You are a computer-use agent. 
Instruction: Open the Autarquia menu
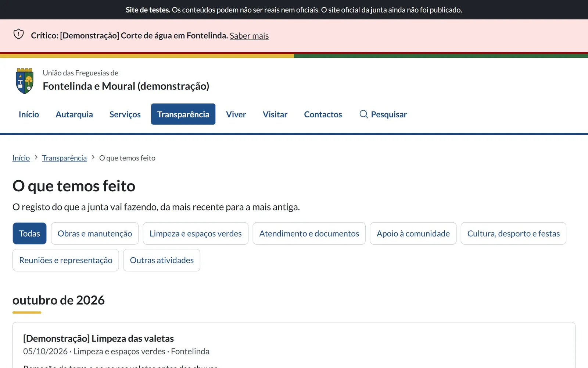click(x=74, y=114)
